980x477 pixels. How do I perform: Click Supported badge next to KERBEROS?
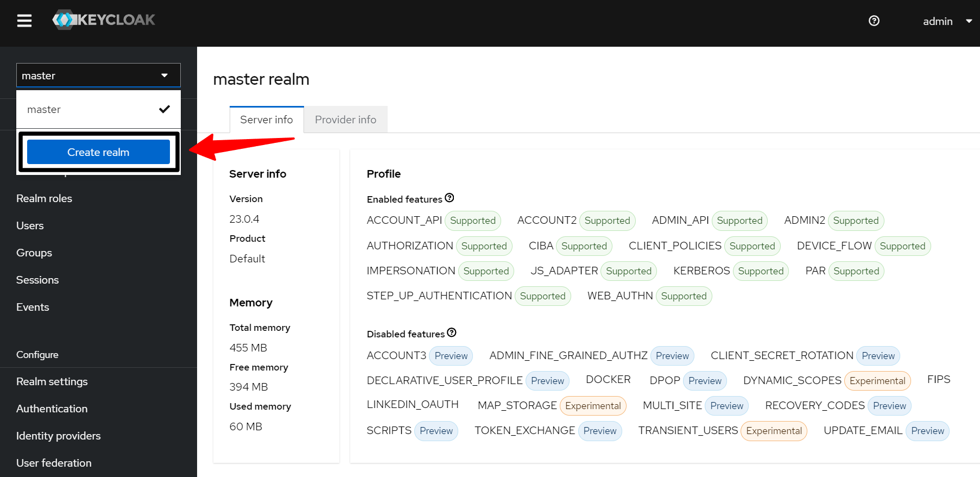coord(761,271)
